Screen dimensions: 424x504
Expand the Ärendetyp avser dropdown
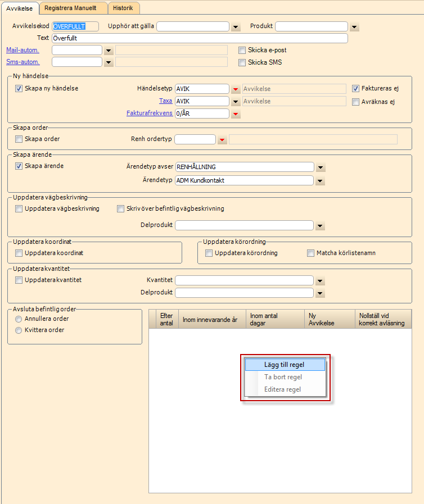(x=320, y=167)
